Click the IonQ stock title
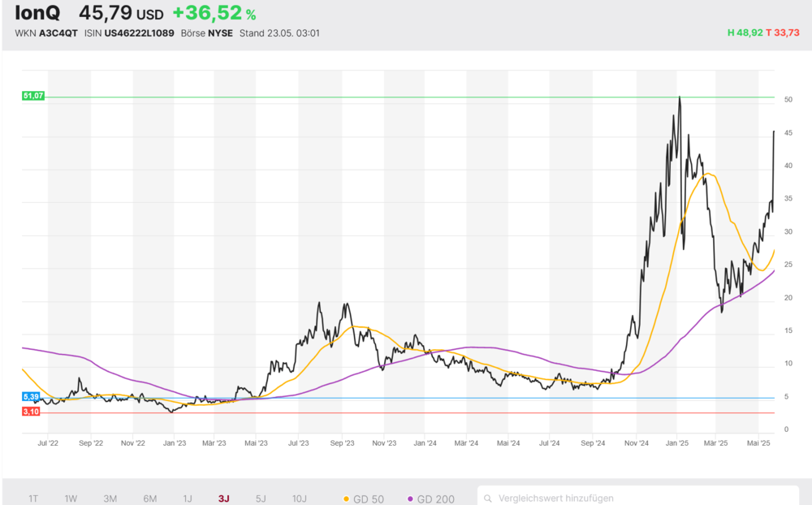This screenshot has height=505, width=812. pyautogui.click(x=37, y=14)
